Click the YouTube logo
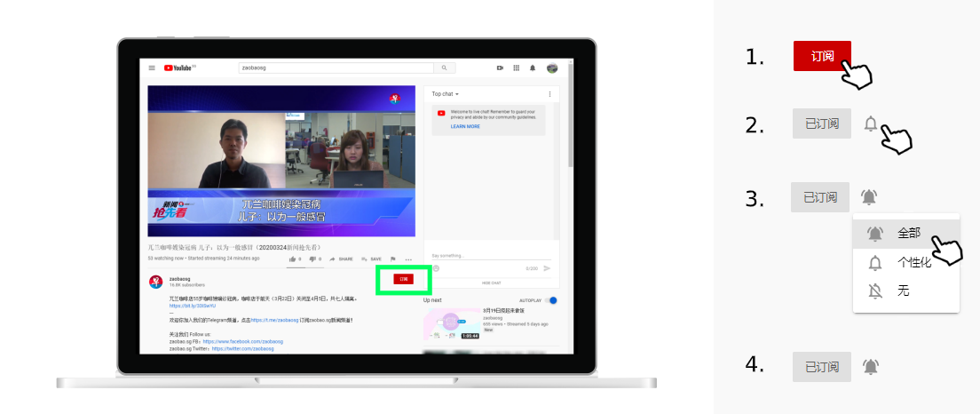This screenshot has width=980, height=414. [180, 68]
